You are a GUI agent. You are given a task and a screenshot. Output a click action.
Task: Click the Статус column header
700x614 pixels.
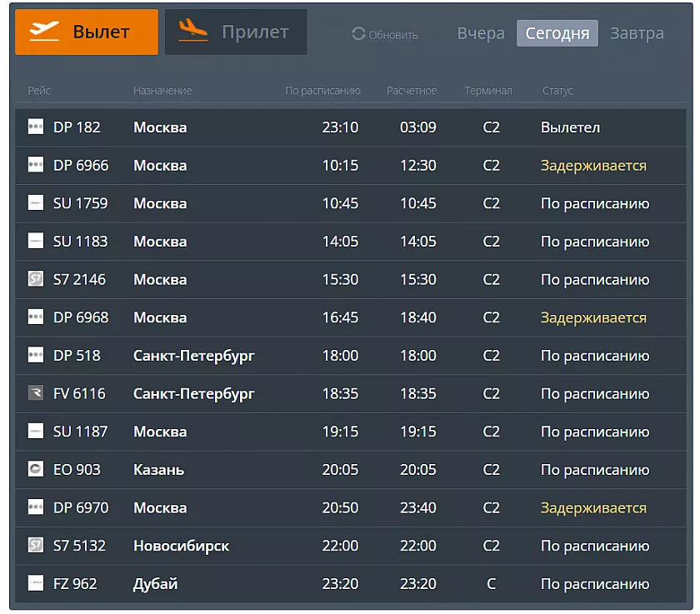tap(557, 91)
